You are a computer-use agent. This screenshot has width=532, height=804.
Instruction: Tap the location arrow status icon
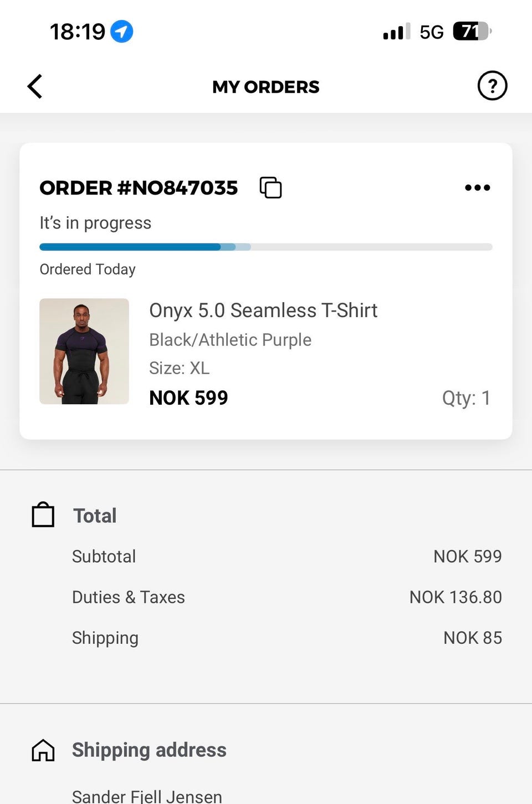[122, 31]
